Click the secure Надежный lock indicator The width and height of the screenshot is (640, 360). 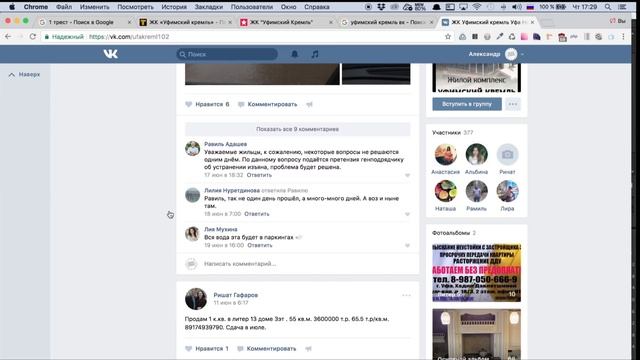(64, 37)
